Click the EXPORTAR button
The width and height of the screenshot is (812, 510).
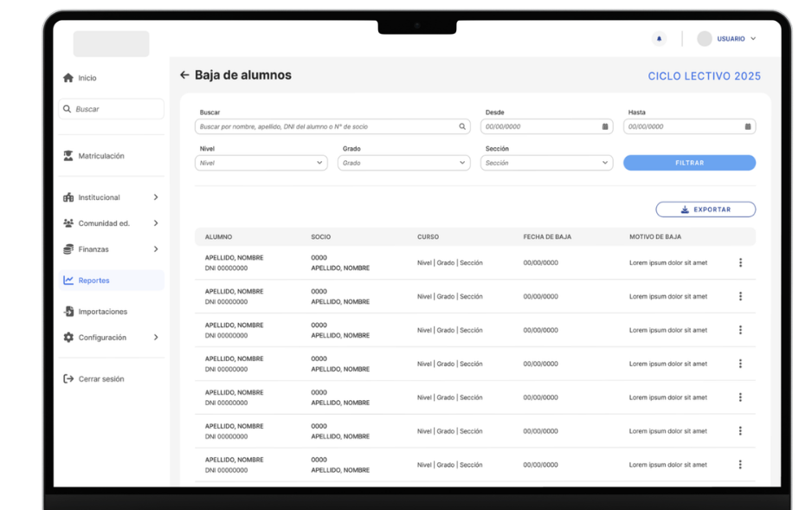tap(706, 210)
